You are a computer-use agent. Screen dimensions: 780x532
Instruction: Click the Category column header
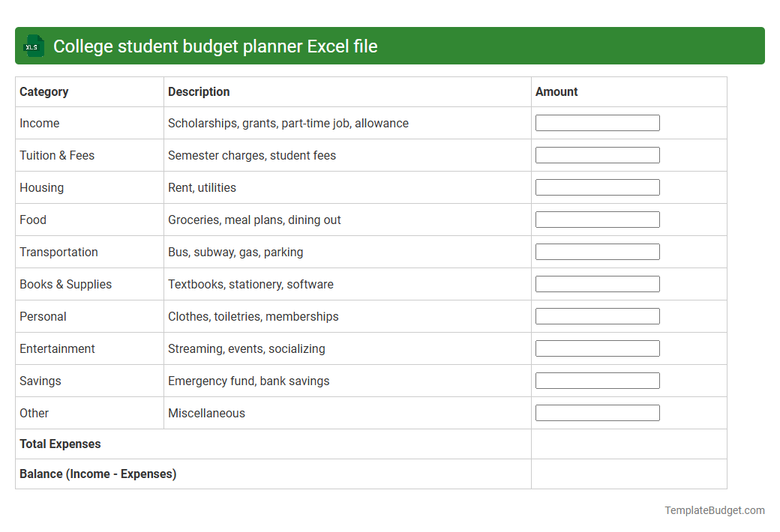tap(44, 91)
